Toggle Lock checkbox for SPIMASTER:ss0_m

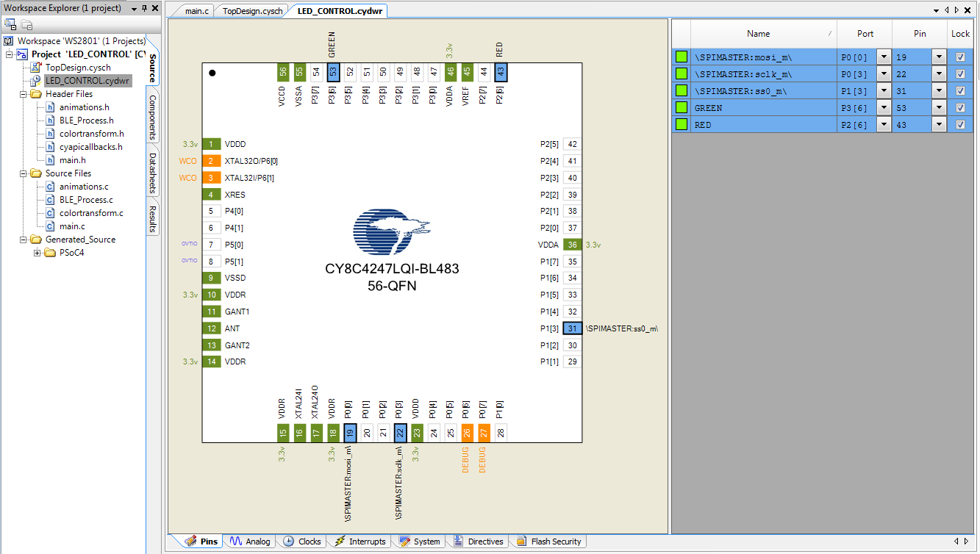tap(960, 90)
